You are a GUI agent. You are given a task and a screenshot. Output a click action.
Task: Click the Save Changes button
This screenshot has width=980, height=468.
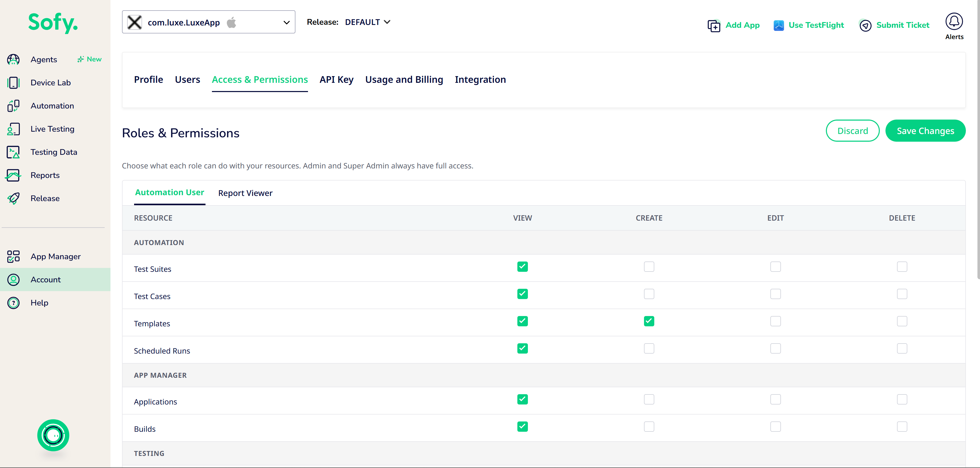point(925,131)
